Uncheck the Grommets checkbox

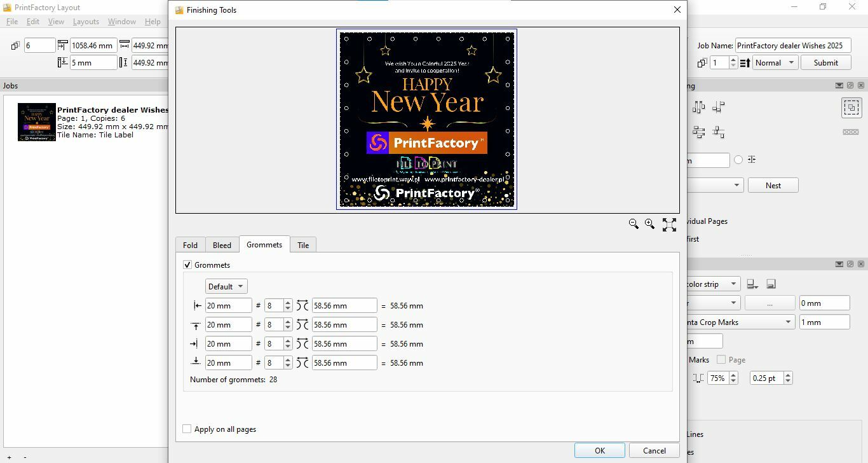click(x=187, y=265)
